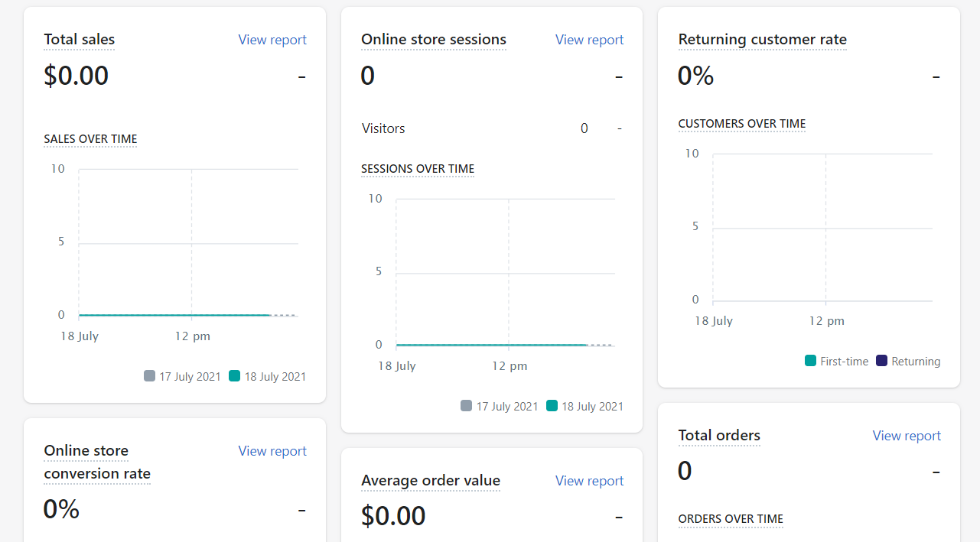Click the SESSIONS OVER TIME label

click(418, 169)
